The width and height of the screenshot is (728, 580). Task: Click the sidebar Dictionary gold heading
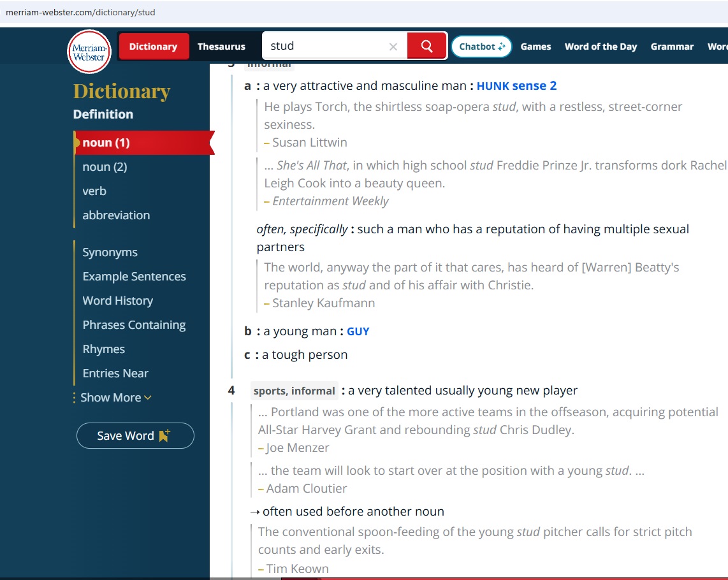[122, 92]
